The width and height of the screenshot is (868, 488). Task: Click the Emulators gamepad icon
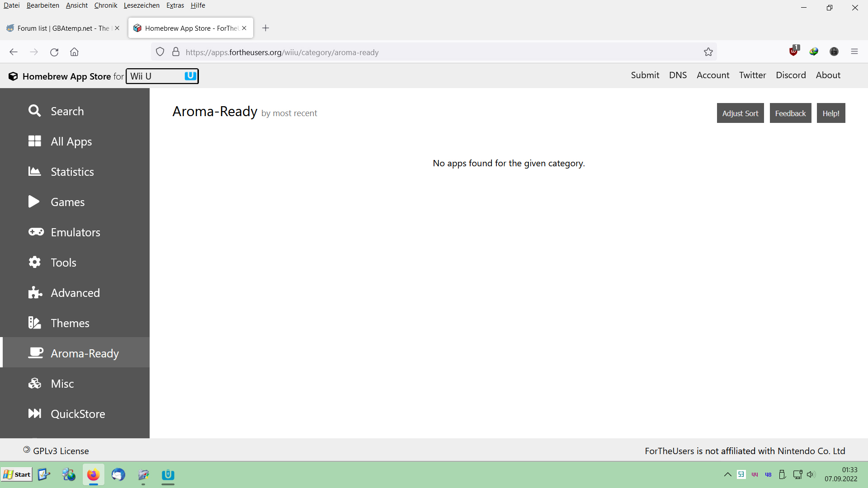(36, 232)
